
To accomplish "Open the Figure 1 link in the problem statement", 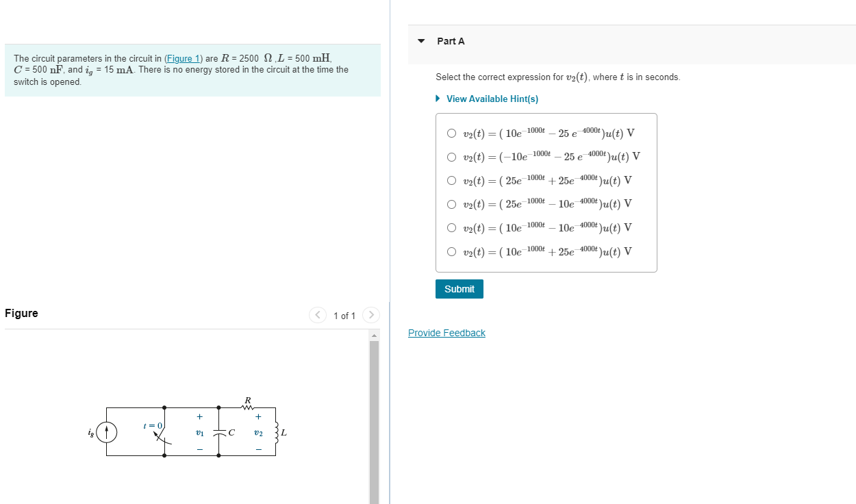I will pos(183,58).
